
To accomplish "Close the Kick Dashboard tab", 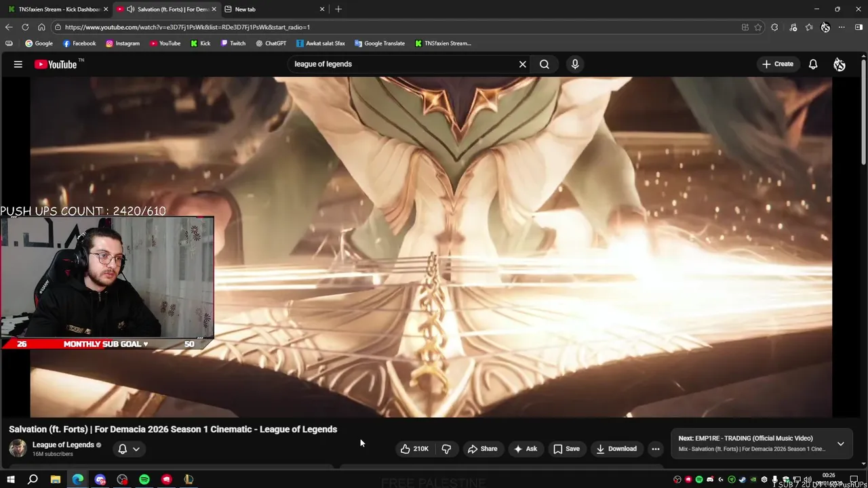I will pos(106,9).
